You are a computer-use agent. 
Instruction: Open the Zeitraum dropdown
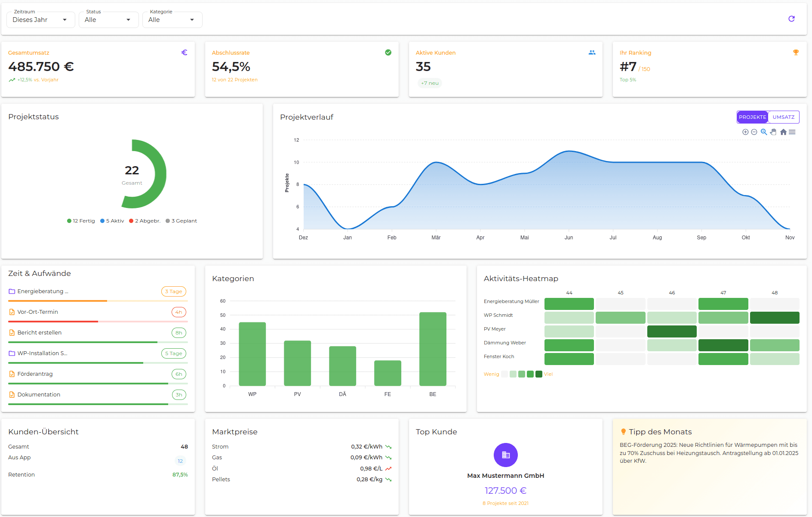40,19
